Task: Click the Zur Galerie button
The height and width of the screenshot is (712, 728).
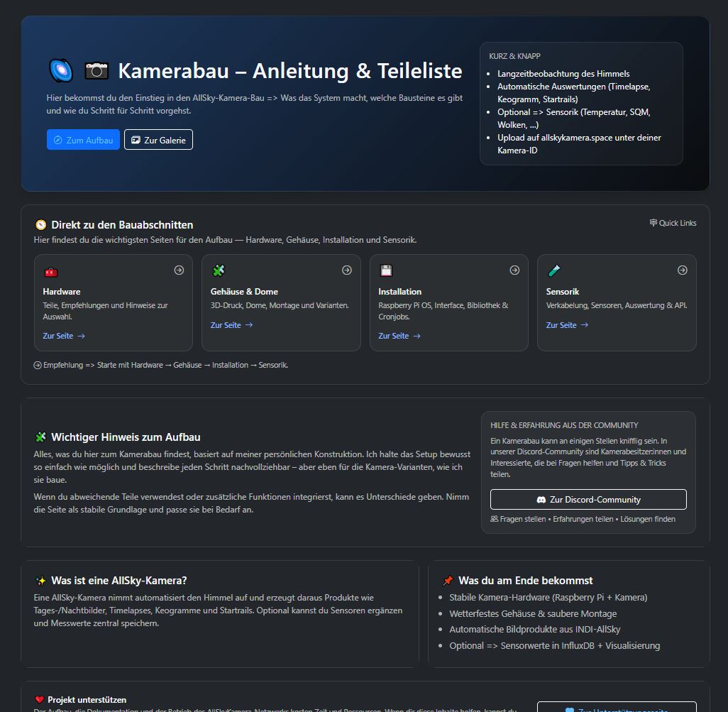Action: [158, 139]
